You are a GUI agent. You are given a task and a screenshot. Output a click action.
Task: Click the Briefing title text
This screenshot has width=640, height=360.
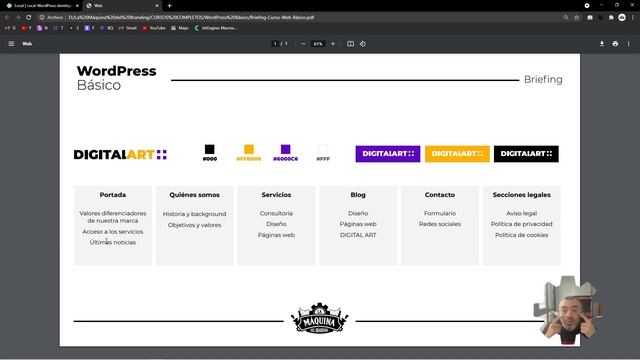click(x=543, y=80)
